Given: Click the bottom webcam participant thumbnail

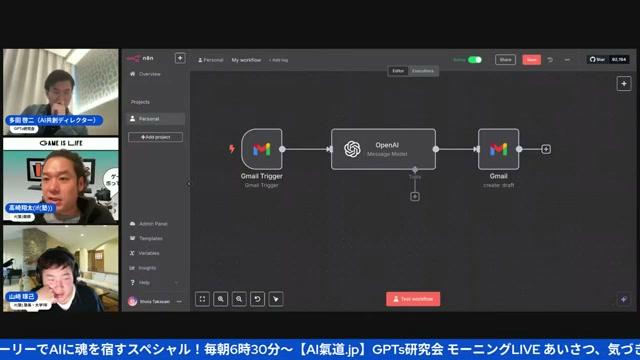Looking at the screenshot, I should point(61,269).
